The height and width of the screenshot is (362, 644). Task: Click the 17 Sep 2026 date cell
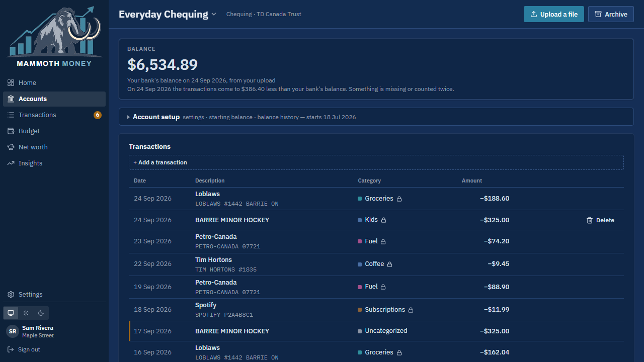(152, 331)
